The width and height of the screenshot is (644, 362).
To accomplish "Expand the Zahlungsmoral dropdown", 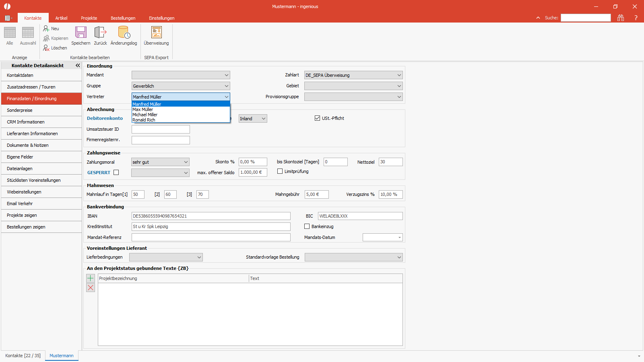I will coord(160,162).
